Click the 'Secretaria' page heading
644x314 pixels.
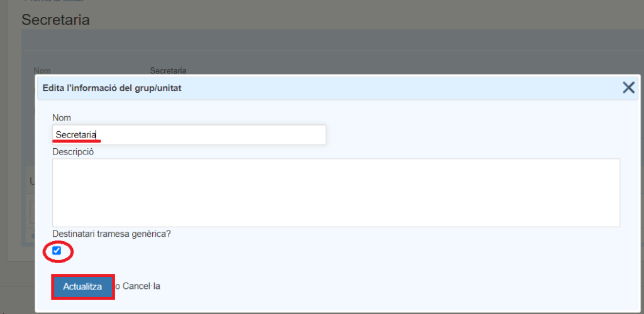[x=55, y=19]
